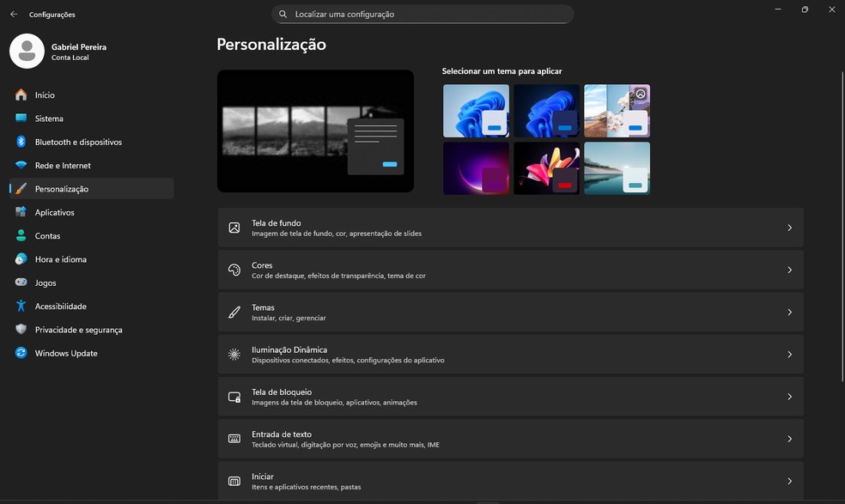Click the Localizar uma configuração search field
The height and width of the screenshot is (504, 845).
point(422,14)
